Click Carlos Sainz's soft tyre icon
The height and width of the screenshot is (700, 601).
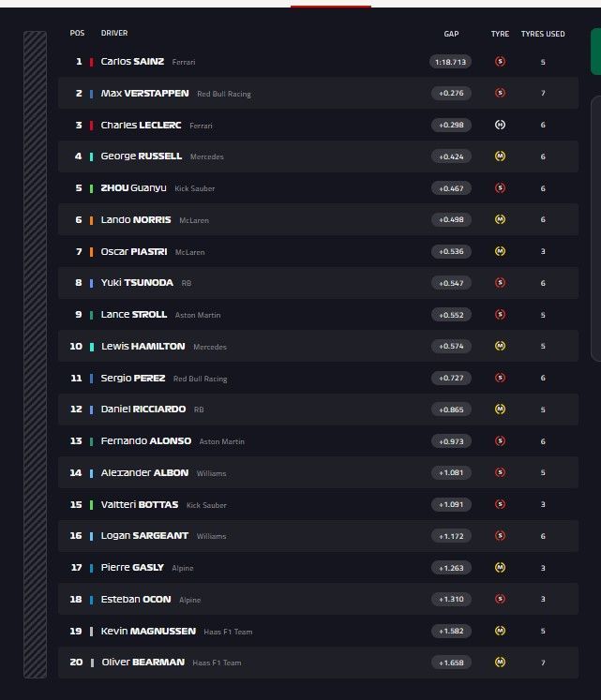(500, 62)
